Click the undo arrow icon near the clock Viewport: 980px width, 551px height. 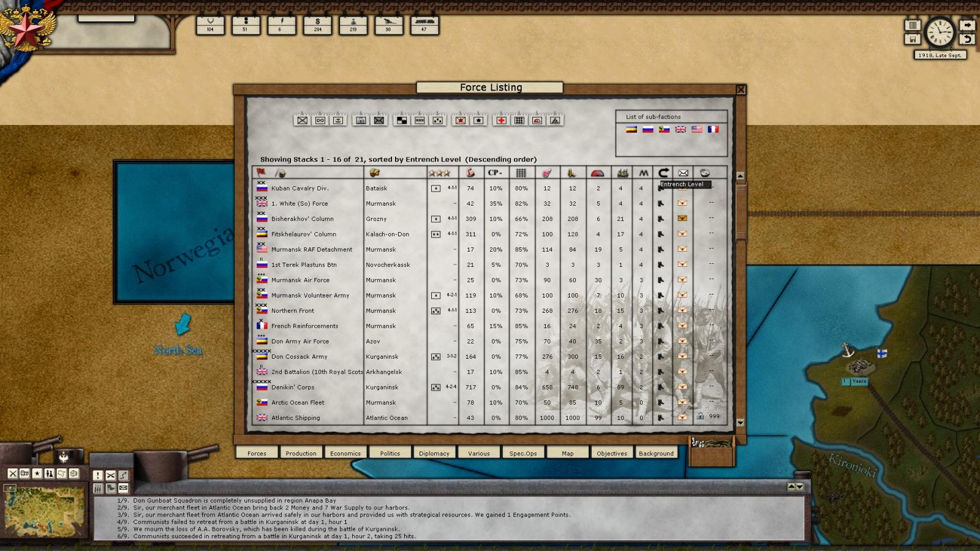967,39
